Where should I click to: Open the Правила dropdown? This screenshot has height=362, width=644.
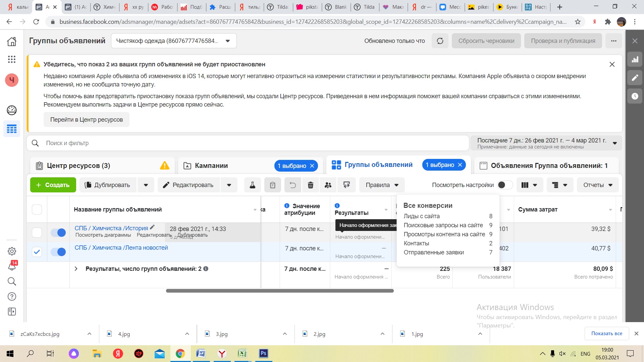pos(382,185)
